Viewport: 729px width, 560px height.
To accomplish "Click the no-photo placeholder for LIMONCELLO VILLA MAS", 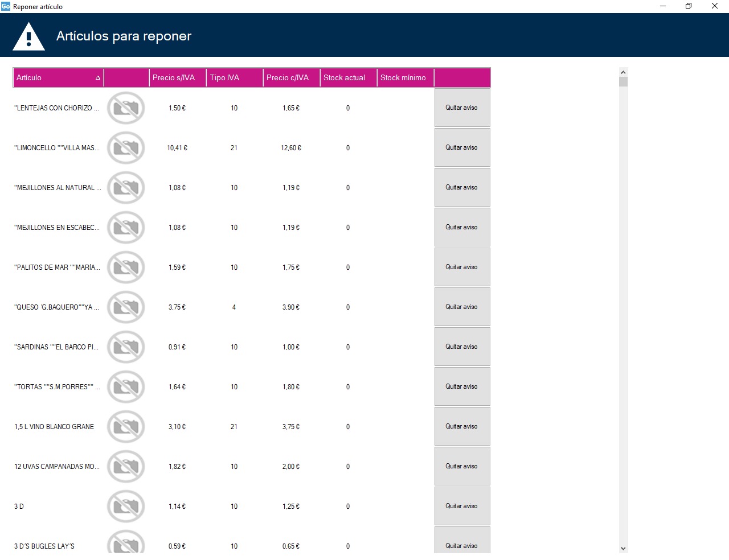I will pyautogui.click(x=126, y=148).
